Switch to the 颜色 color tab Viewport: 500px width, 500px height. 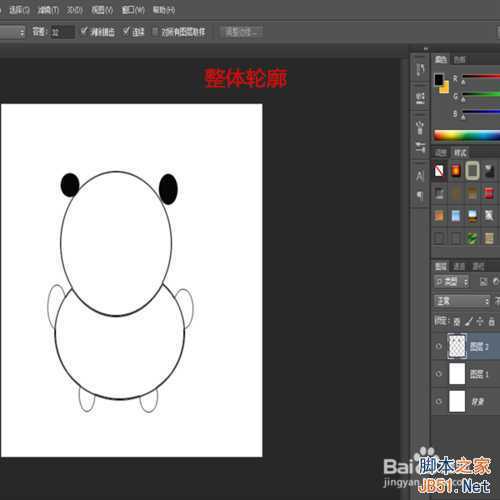tap(441, 60)
